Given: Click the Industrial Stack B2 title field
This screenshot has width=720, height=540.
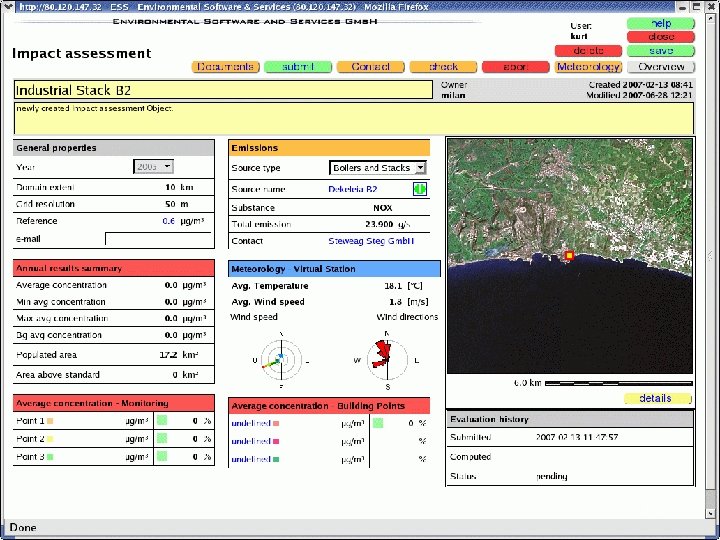Looking at the screenshot, I should tap(223, 90).
